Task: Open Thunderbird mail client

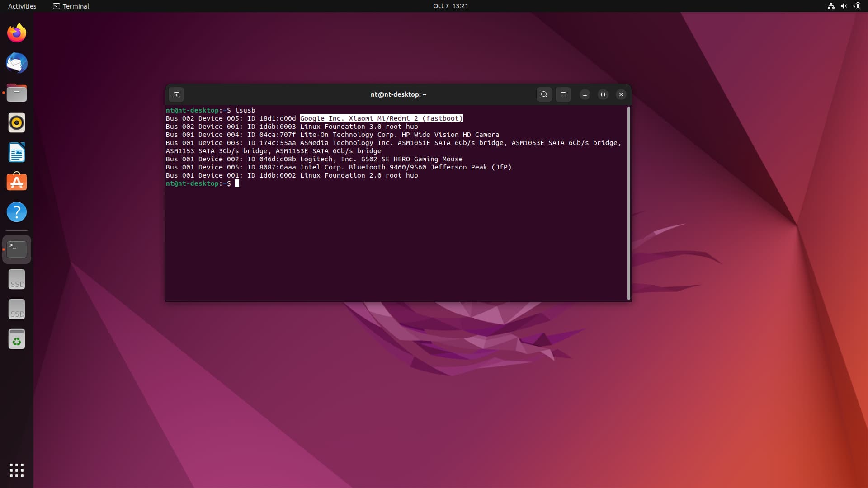Action: tap(17, 63)
